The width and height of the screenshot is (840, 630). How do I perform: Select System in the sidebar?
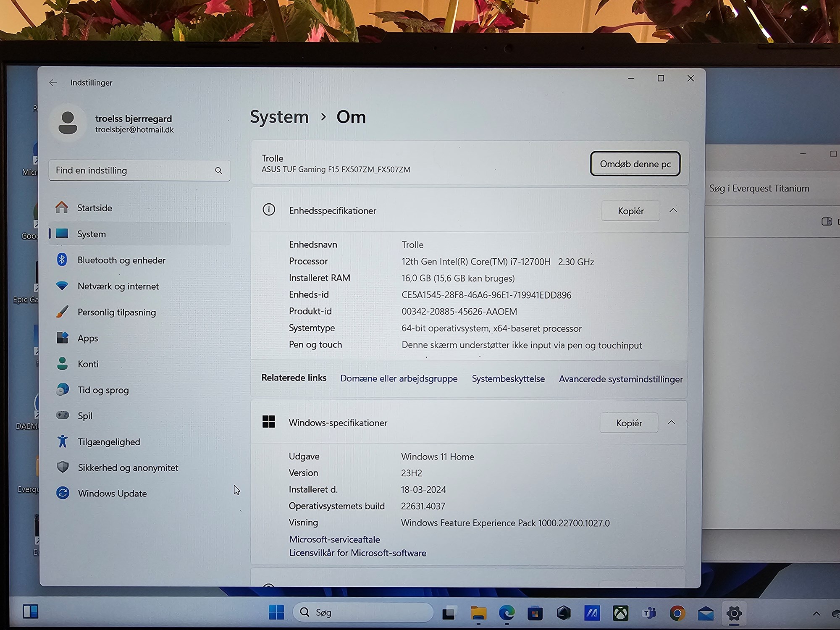pyautogui.click(x=139, y=234)
